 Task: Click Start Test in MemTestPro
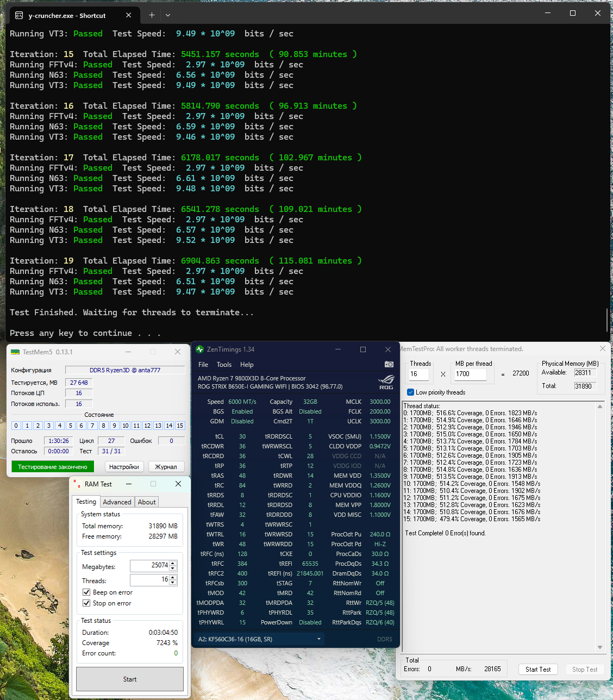tap(538, 670)
